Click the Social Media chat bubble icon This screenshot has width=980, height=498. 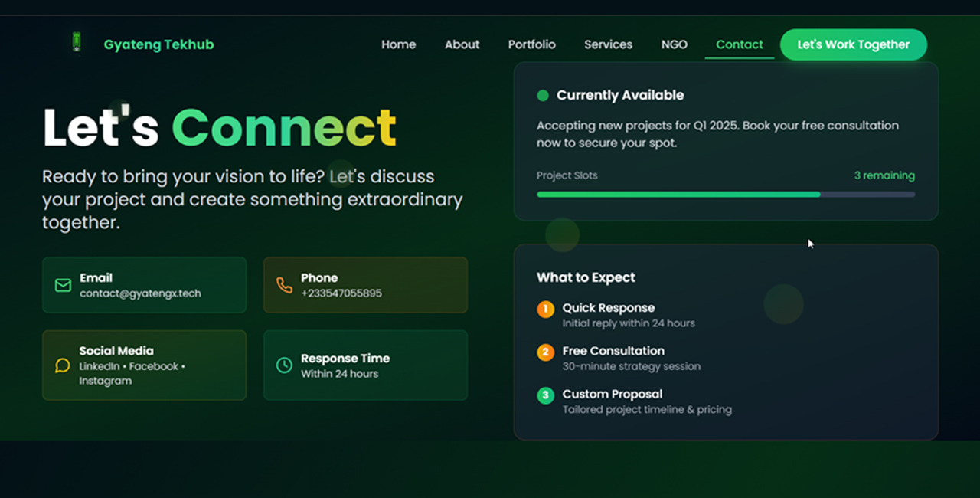[63, 365]
